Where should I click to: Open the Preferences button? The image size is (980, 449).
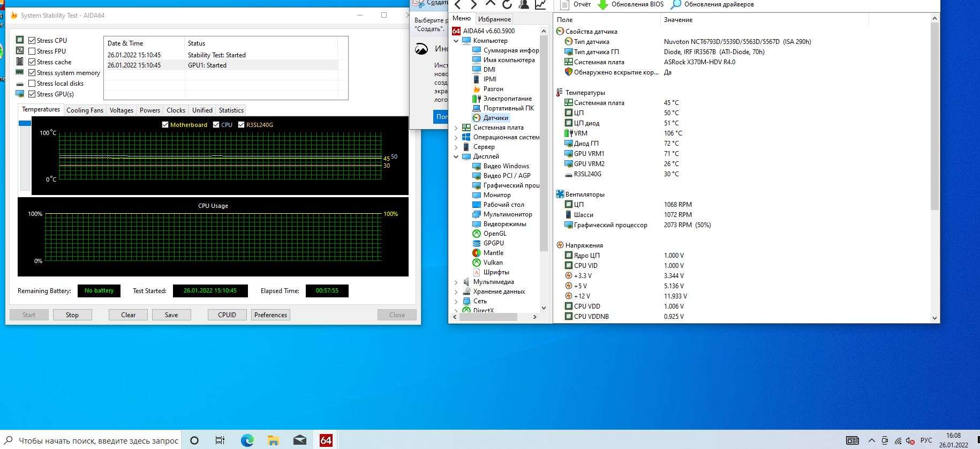pyautogui.click(x=270, y=315)
